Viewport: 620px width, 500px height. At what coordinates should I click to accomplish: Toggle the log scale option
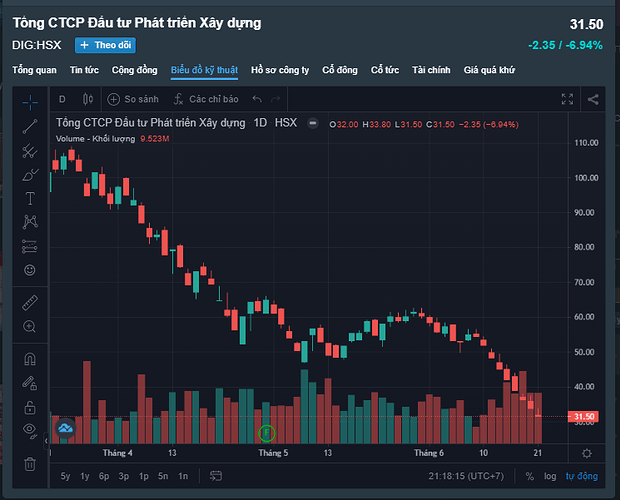pyautogui.click(x=550, y=476)
